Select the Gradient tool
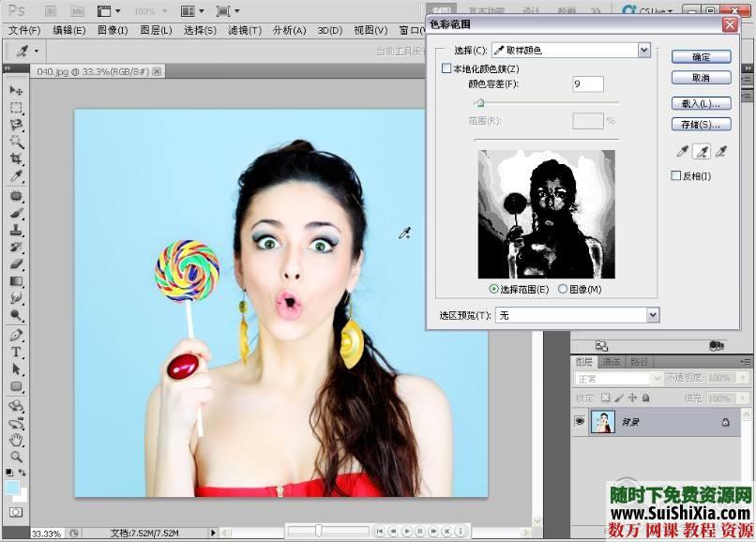The width and height of the screenshot is (756, 542). 16,281
